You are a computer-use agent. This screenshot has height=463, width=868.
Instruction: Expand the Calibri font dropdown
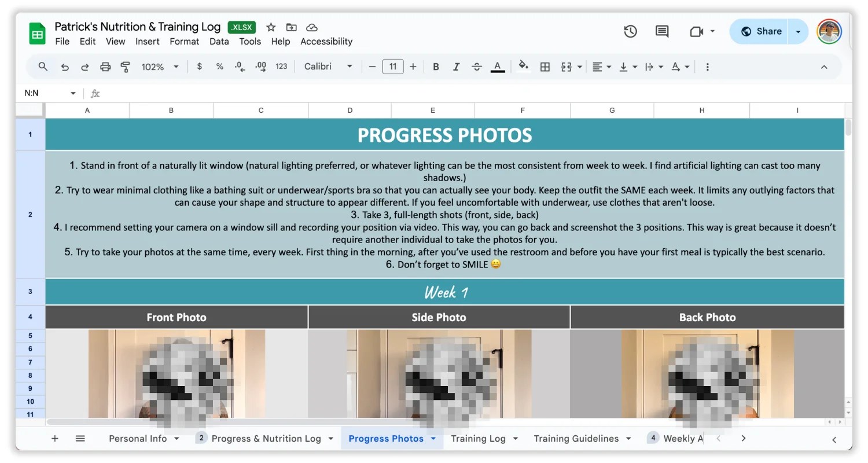(328, 67)
